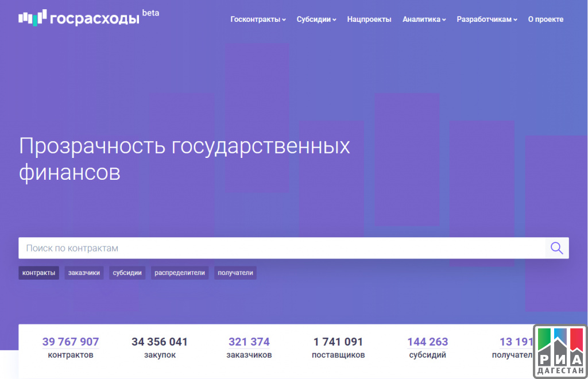Go to the Нацпроекты menu item

click(369, 20)
